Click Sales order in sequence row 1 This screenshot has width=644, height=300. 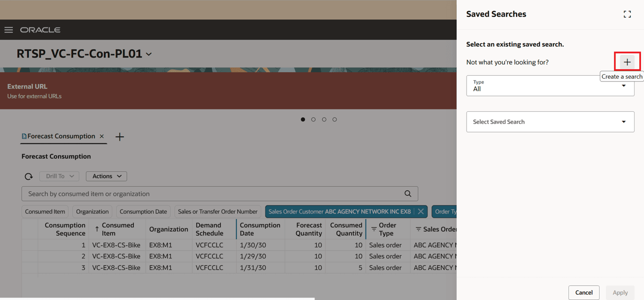click(x=385, y=245)
